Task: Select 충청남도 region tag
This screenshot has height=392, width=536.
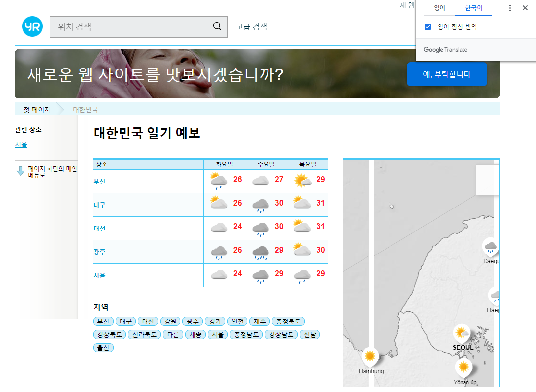Action: tap(246, 335)
